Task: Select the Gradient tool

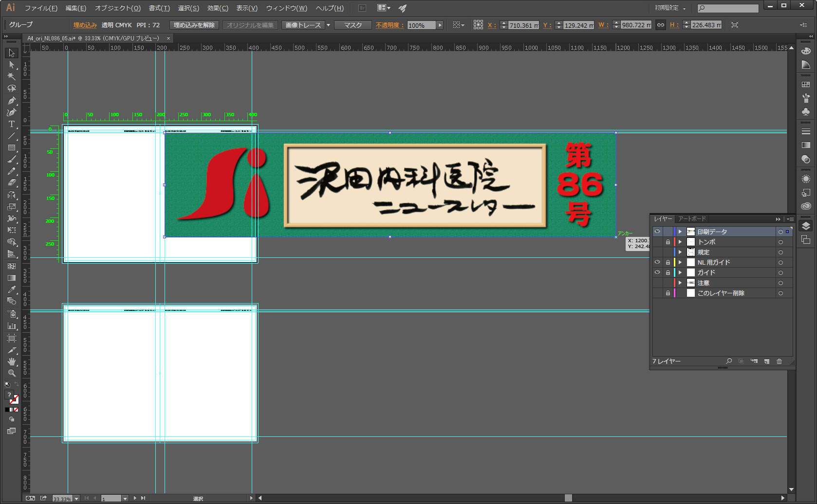Action: click(12, 278)
